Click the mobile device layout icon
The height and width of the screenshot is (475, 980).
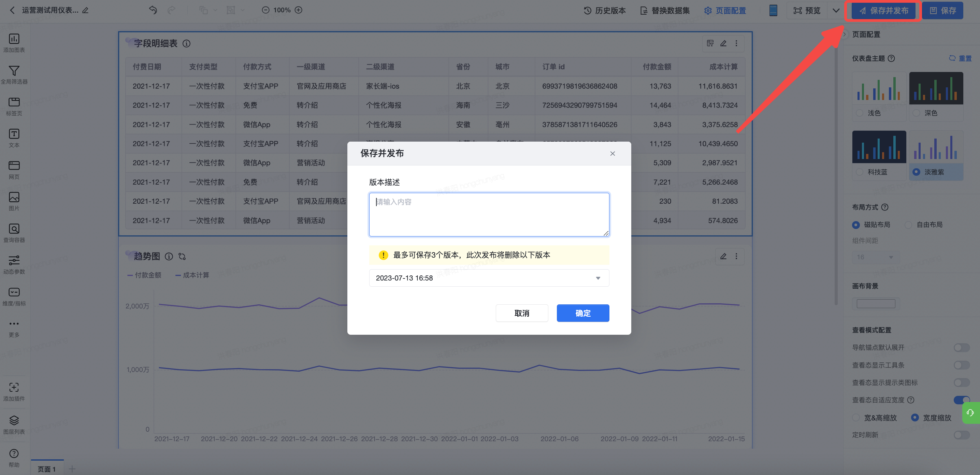tap(773, 10)
